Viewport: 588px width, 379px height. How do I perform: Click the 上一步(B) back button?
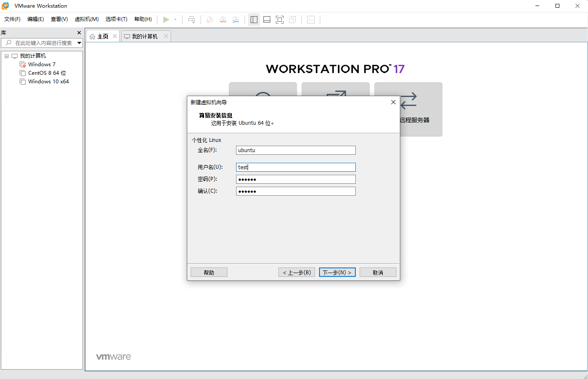point(297,273)
